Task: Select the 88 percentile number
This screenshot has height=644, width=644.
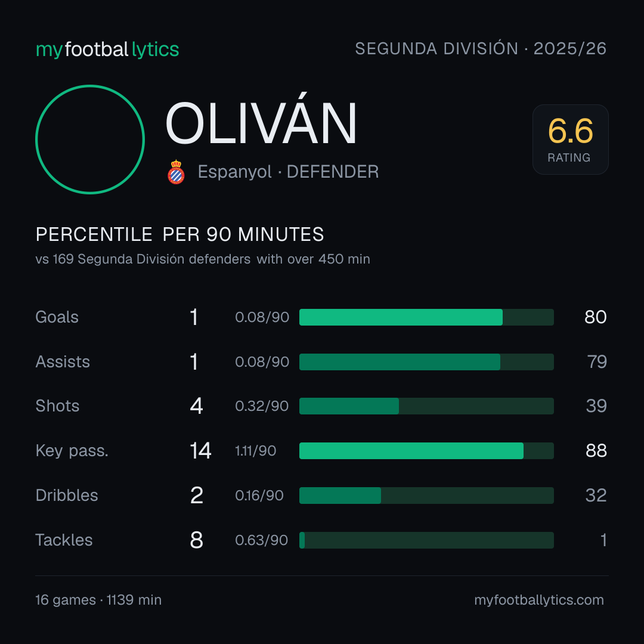Action: (x=596, y=451)
